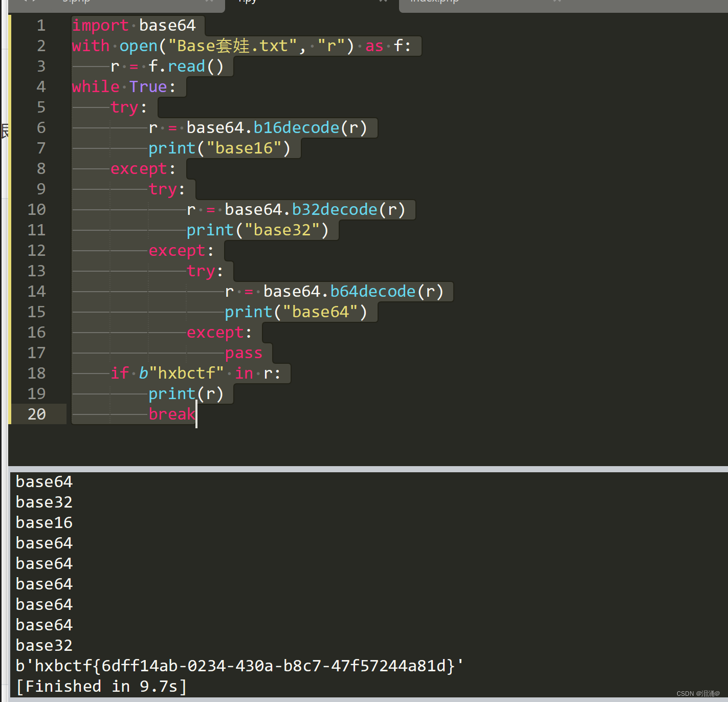Click 'b64decode' in the code
Viewport: 728px width, 702px height.
tap(373, 292)
